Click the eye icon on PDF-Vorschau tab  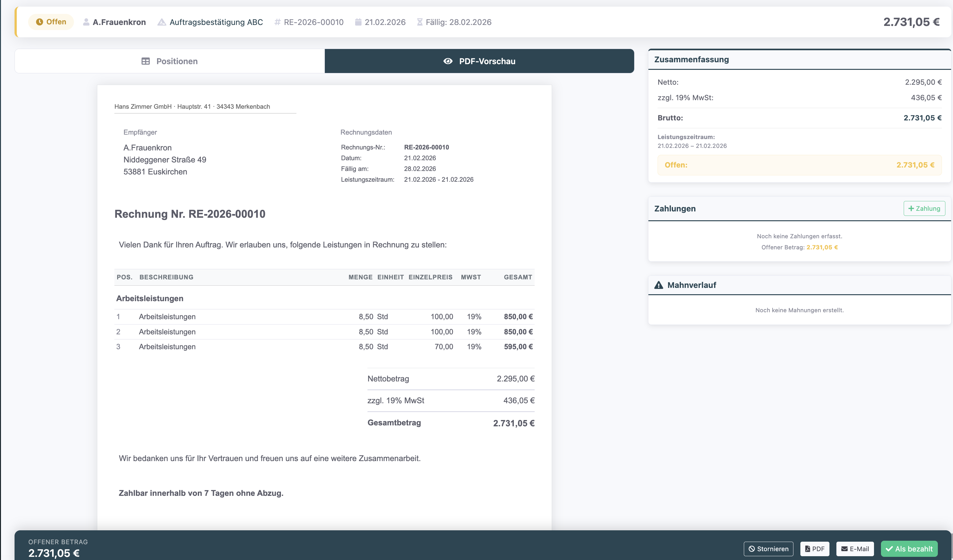[448, 61]
